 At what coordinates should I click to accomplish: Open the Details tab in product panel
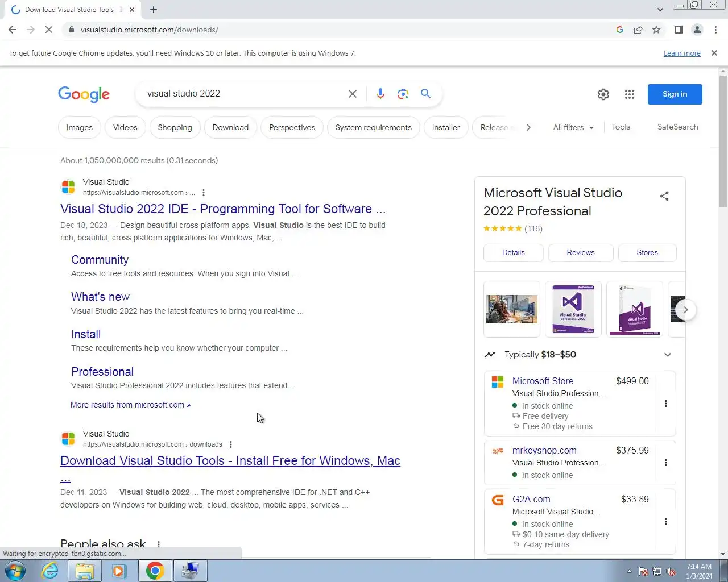pyautogui.click(x=514, y=253)
